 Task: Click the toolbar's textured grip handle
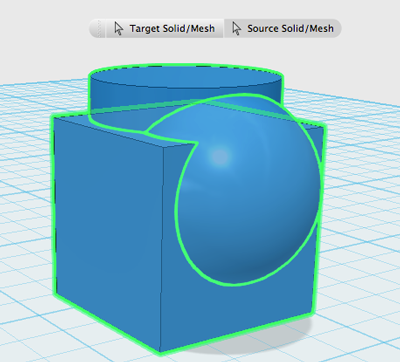98,29
